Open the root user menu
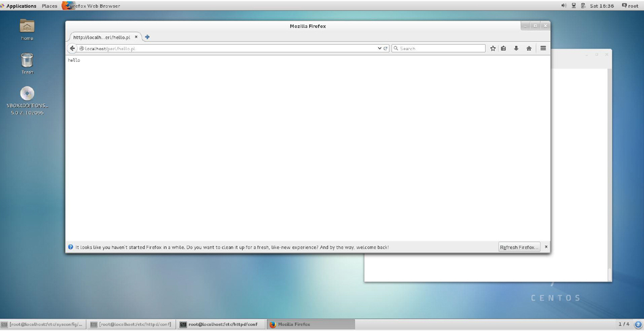The width and height of the screenshot is (644, 331). tap(630, 6)
